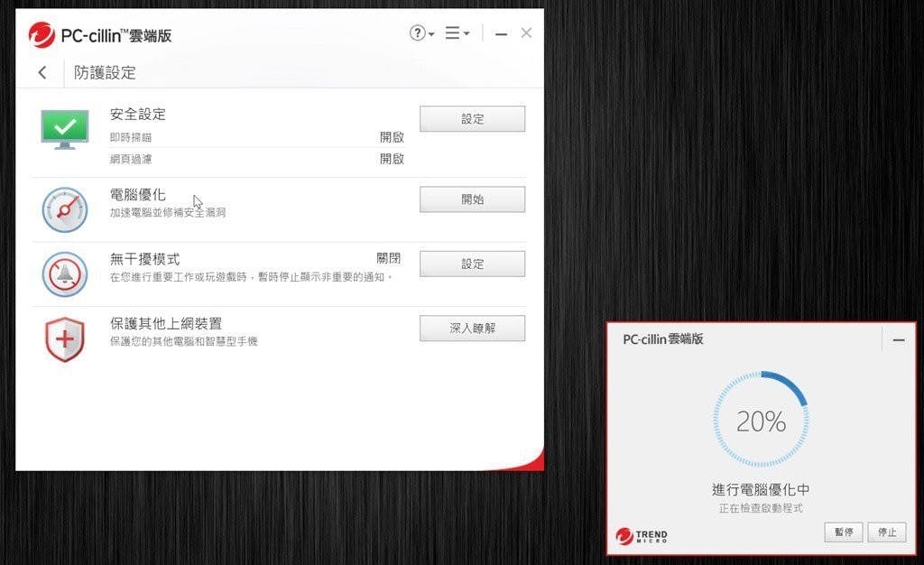Screen dimensions: 924x565
Task: Select the 網頁過濾 row label
Action: (131, 159)
